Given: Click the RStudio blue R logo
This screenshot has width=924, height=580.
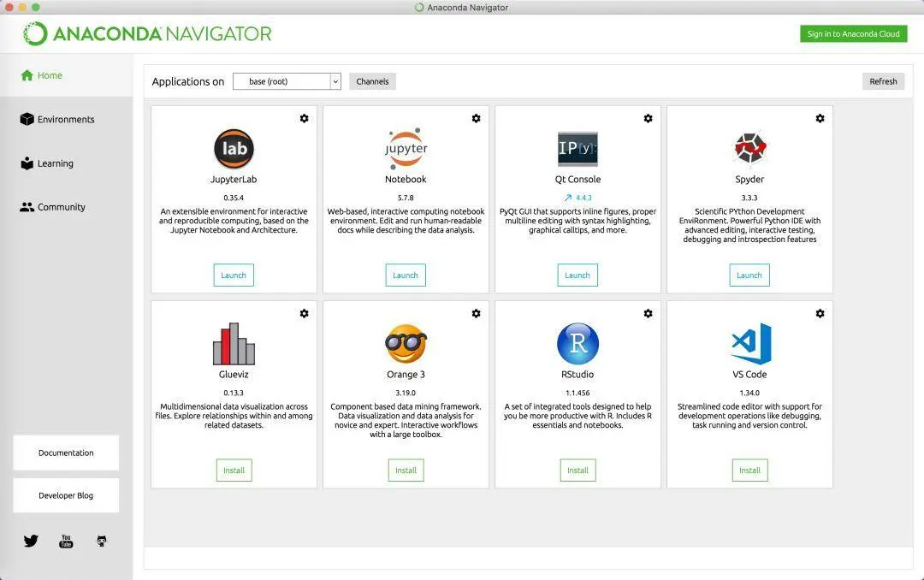Looking at the screenshot, I should pyautogui.click(x=577, y=344).
